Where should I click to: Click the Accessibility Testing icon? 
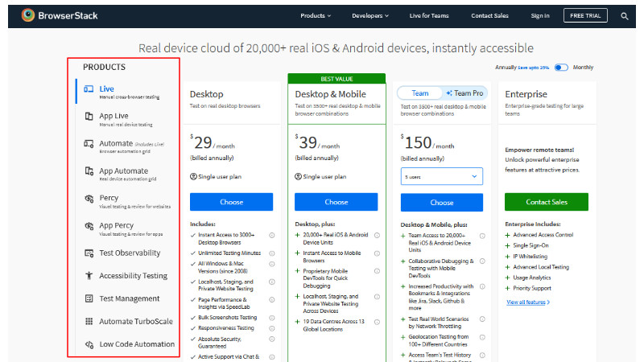(x=89, y=276)
